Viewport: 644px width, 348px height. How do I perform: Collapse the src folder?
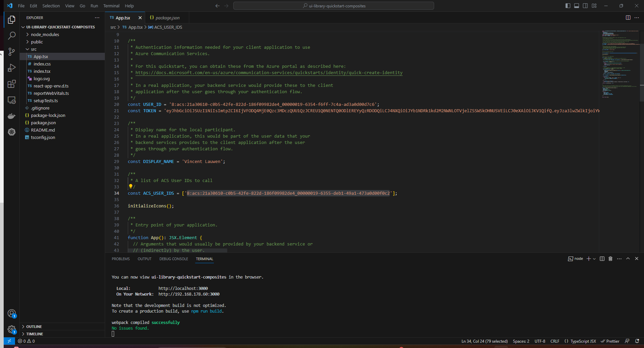(x=34, y=49)
